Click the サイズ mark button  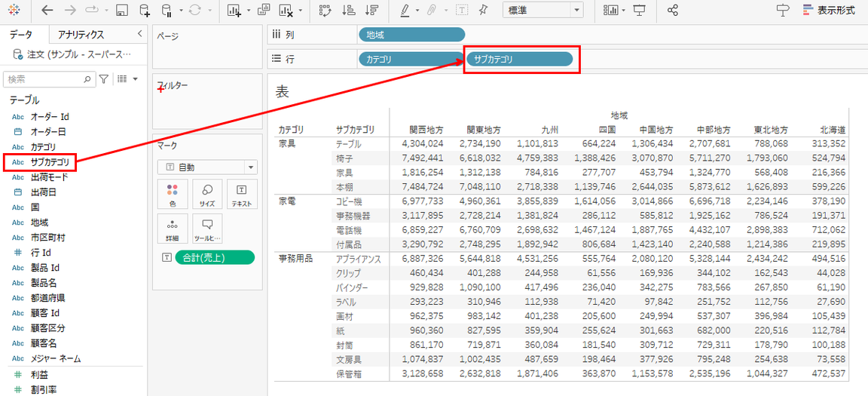click(208, 195)
